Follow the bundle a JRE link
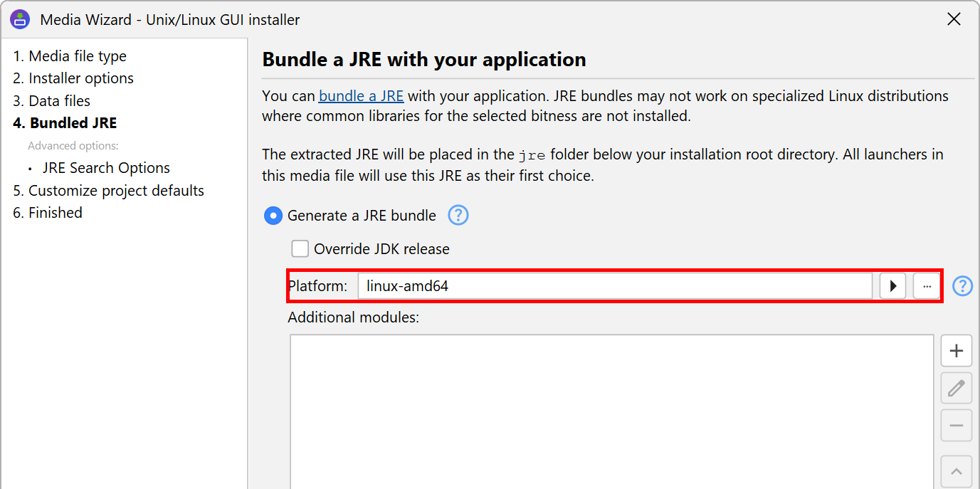 pyautogui.click(x=361, y=96)
